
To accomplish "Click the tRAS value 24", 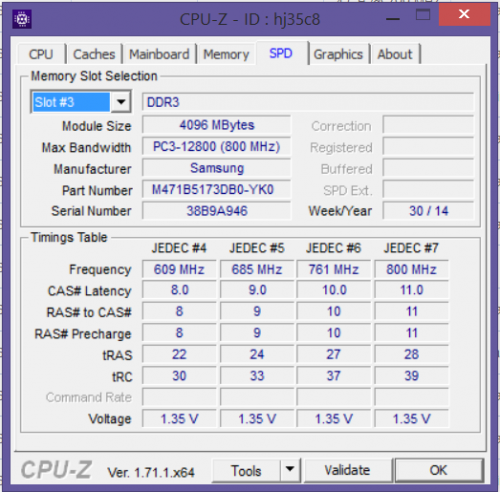I will [x=257, y=354].
